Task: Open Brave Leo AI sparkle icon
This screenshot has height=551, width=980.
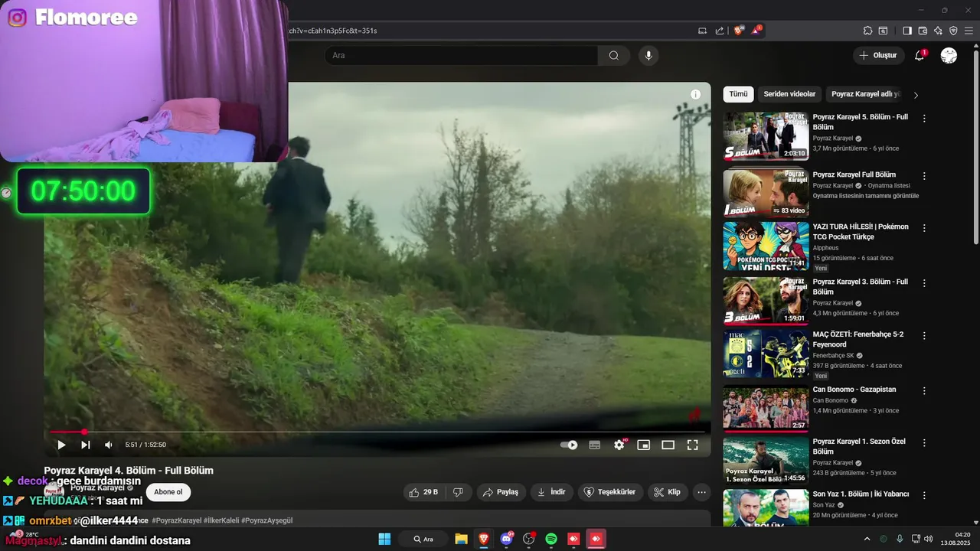Action: [x=938, y=31]
